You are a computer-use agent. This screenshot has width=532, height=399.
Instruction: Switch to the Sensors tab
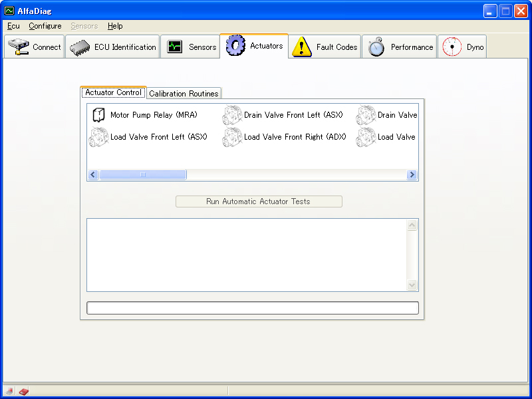coord(190,47)
